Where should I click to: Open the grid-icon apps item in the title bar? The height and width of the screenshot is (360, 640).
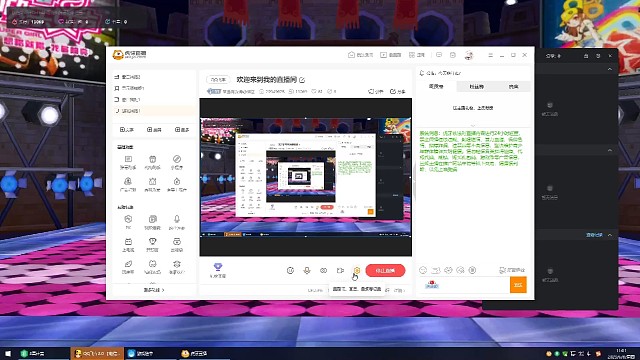pyautogui.click(x=417, y=55)
